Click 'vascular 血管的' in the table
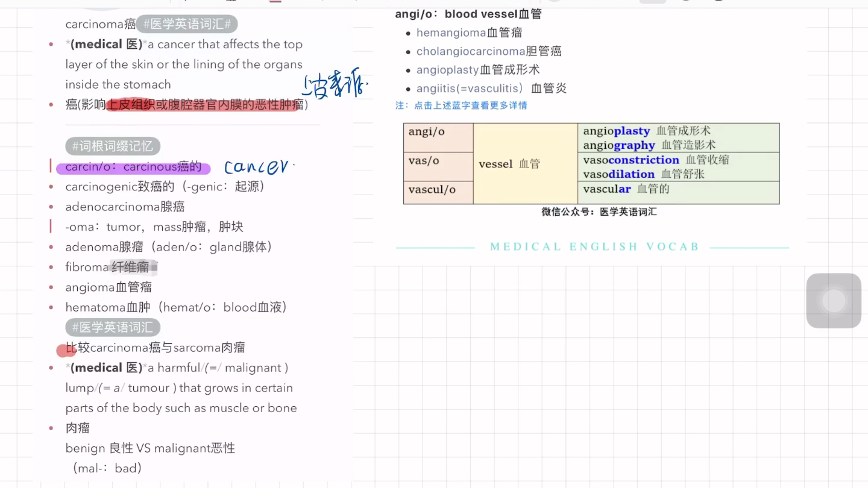Image resolution: width=868 pixels, height=488 pixels. pyautogui.click(x=626, y=189)
